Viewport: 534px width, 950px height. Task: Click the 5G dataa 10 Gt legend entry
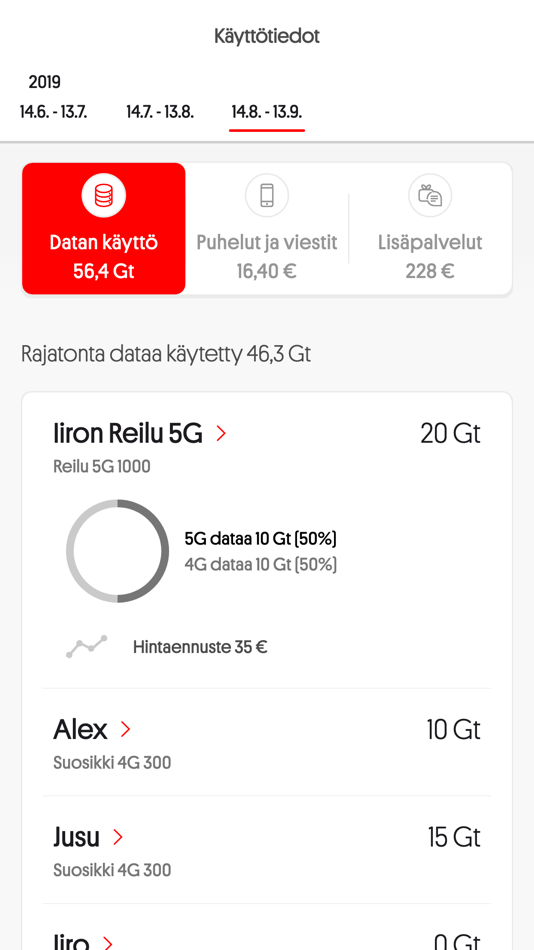[261, 538]
